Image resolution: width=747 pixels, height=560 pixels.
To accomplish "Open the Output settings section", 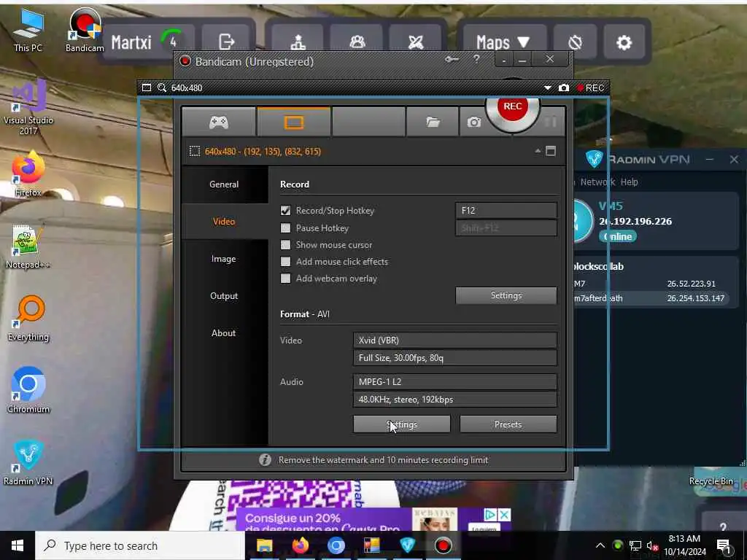I will (224, 296).
